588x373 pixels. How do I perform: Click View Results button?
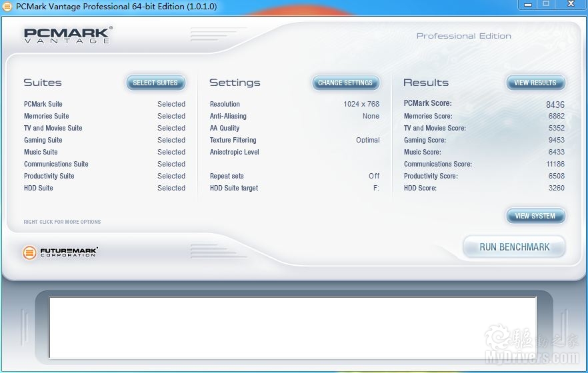pos(535,83)
